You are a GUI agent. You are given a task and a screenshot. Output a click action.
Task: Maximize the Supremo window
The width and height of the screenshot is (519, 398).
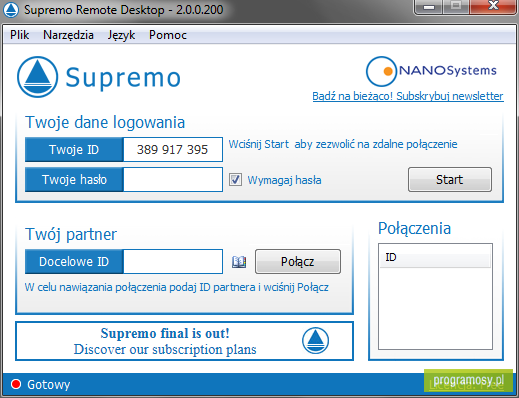(x=456, y=7)
